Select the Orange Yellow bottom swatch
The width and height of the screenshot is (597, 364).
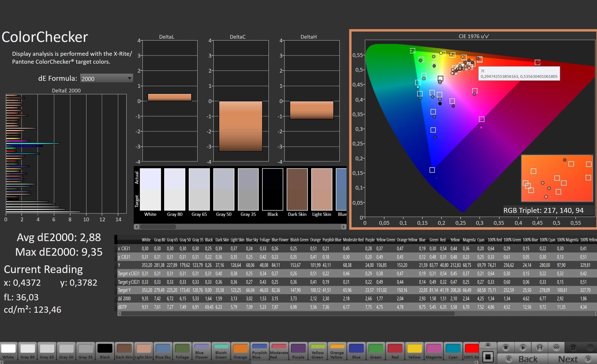tap(337, 351)
